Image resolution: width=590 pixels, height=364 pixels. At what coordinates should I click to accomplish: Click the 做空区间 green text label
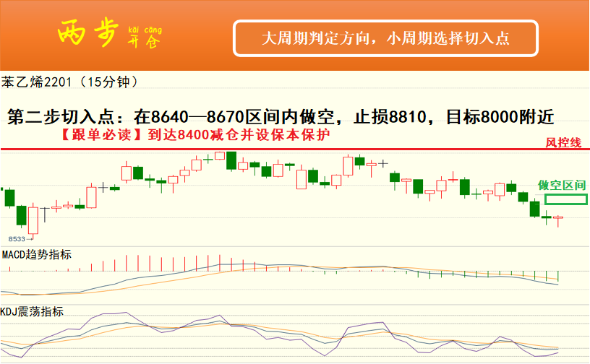563,185
